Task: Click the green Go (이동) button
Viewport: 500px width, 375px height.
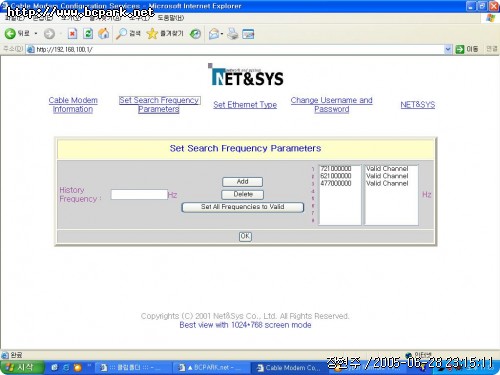Action: pos(467,49)
